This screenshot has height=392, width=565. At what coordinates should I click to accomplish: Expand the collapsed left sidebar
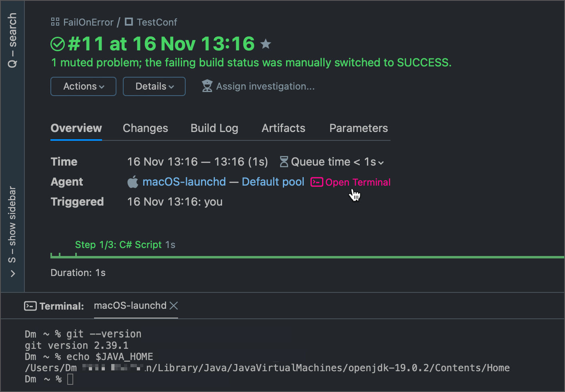(12, 274)
